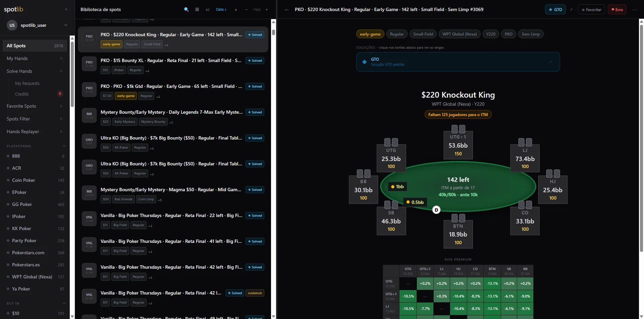Open spot in new window arrow icon
644x319 pixels.
click(571, 9)
